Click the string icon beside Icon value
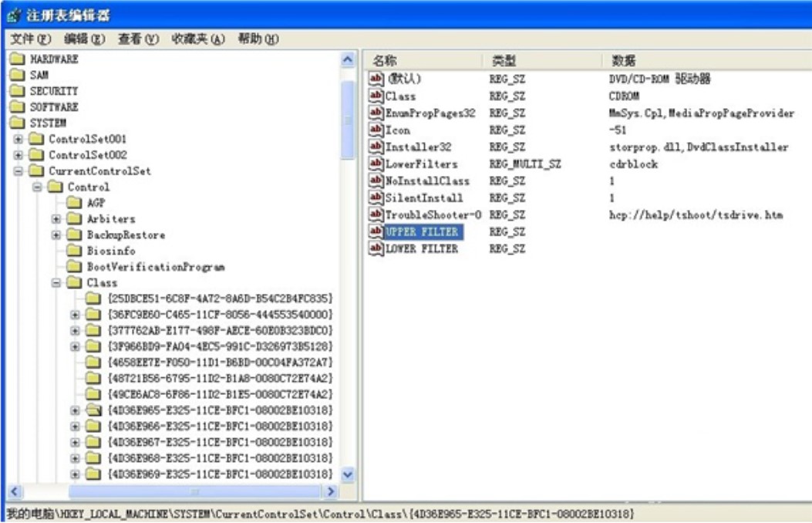The height and width of the screenshot is (523, 812). click(x=376, y=130)
